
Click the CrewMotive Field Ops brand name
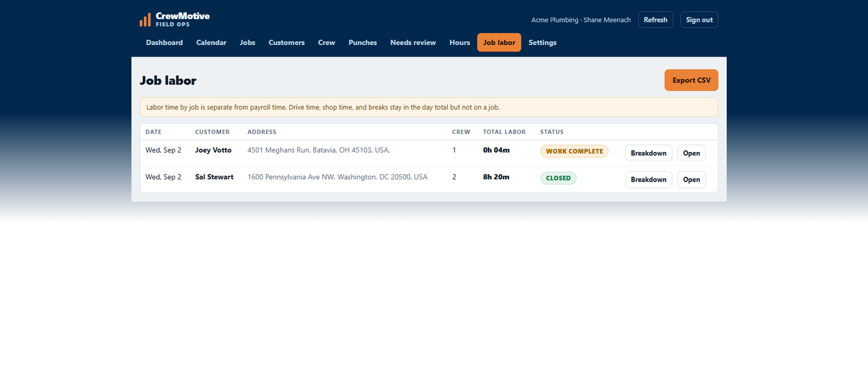point(183,19)
